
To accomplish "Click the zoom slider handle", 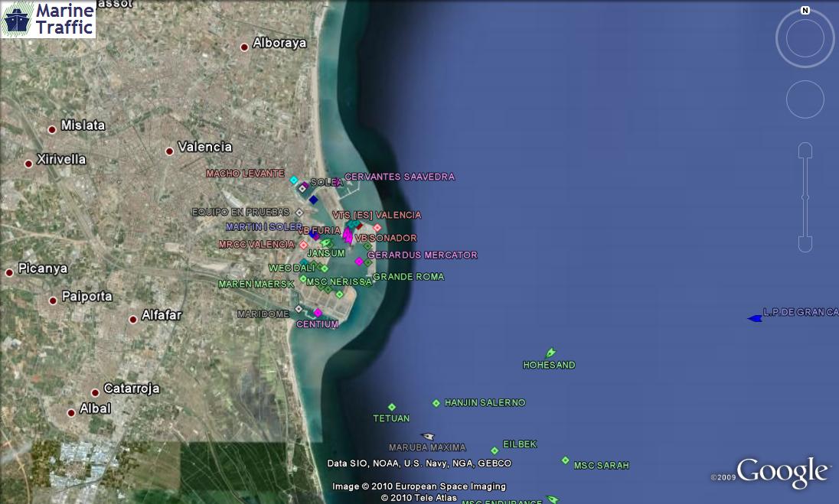I will click(805, 197).
